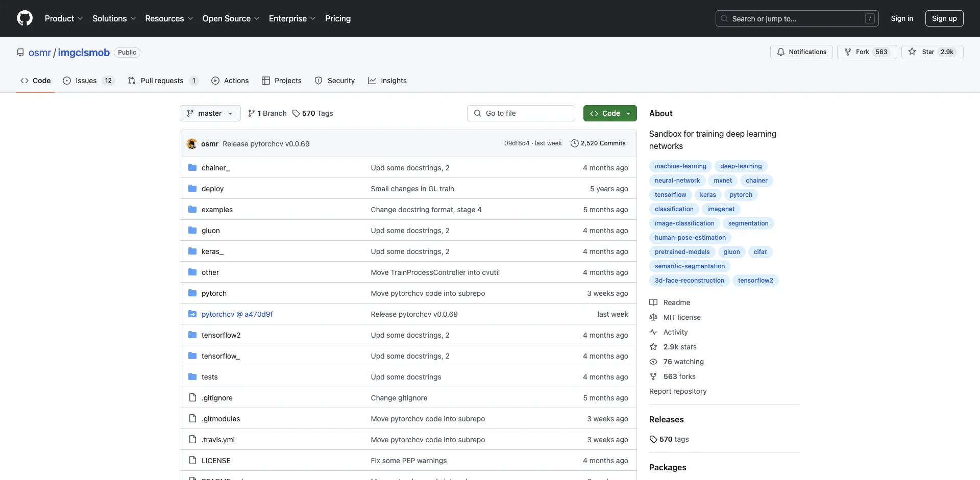This screenshot has height=480, width=980.
Task: Open the master branch selector dropdown
Action: tap(210, 113)
